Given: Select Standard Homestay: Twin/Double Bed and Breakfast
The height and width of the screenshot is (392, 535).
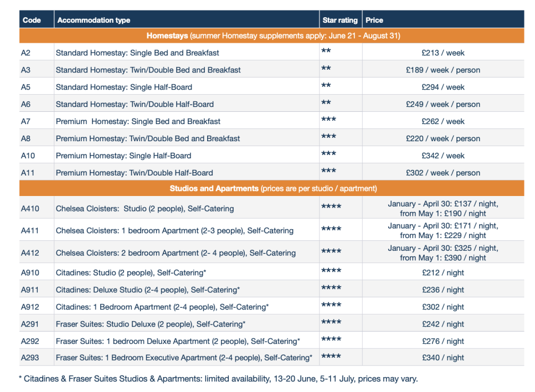Looking at the screenshot, I should (x=148, y=70).
